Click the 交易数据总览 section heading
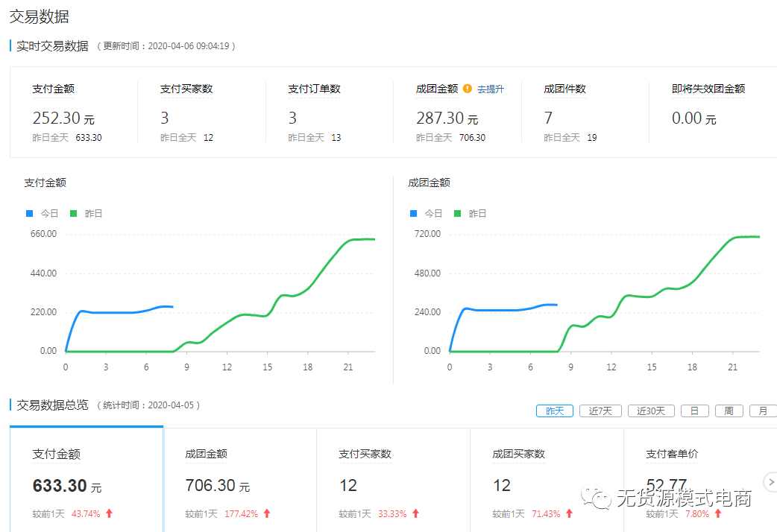The height and width of the screenshot is (532, 777). click(x=52, y=405)
